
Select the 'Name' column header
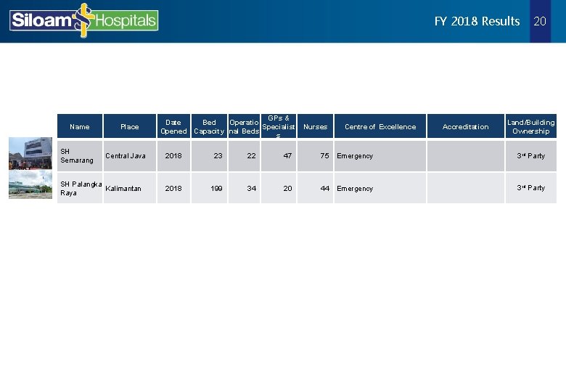80,126
